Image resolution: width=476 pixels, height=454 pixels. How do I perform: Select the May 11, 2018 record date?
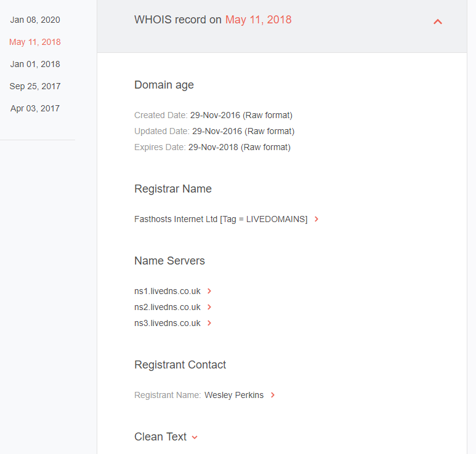(35, 42)
